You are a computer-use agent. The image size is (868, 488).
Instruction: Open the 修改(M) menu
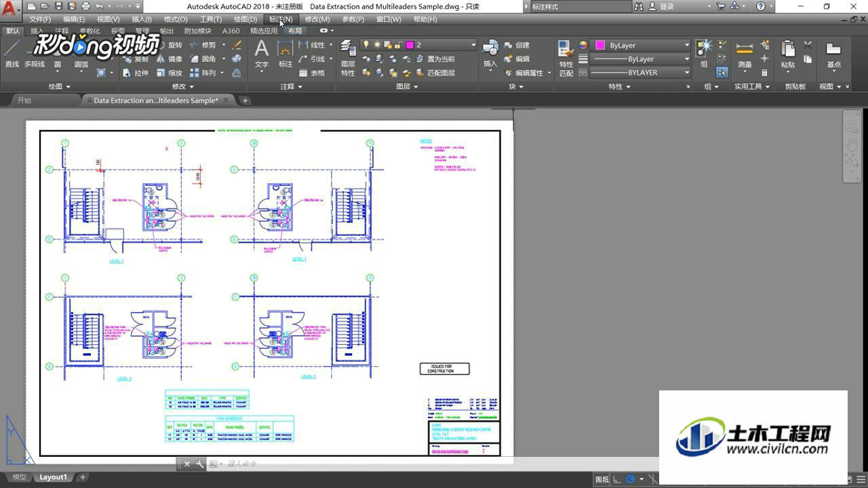click(317, 19)
